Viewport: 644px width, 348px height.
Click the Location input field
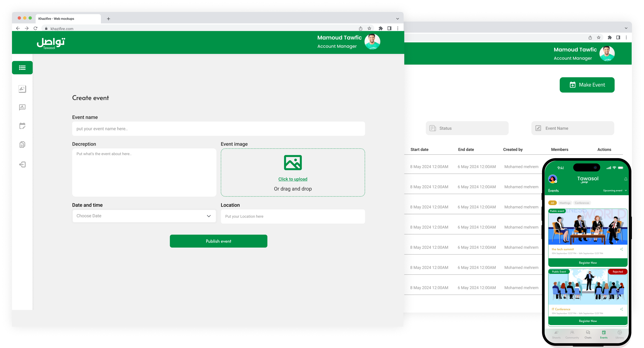pos(293,216)
